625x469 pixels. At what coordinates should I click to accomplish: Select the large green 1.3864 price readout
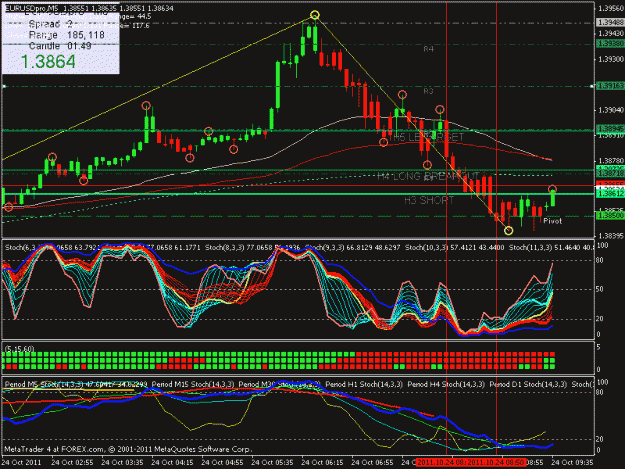point(48,62)
